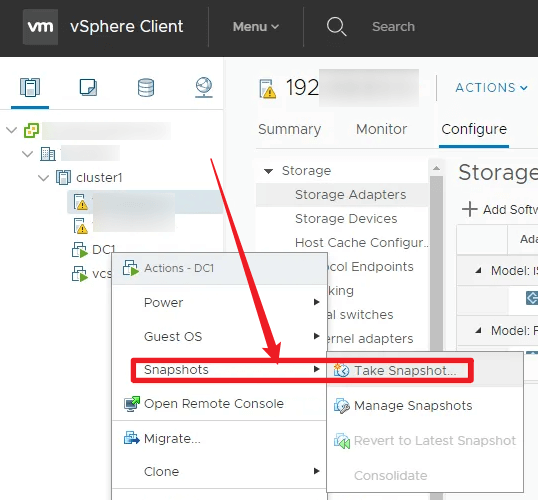Screen dimensions: 538x500
Task: Open VMkernel adapters entry
Action: click(371, 339)
